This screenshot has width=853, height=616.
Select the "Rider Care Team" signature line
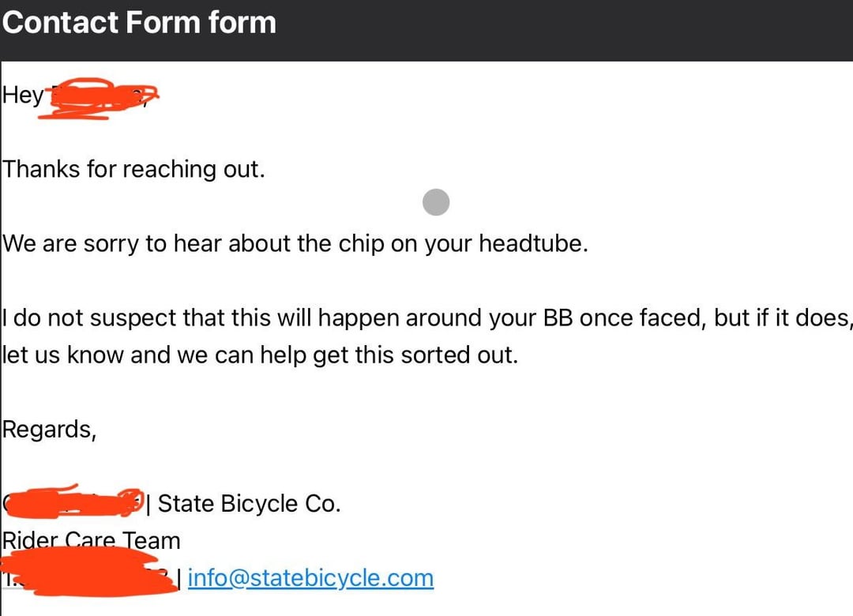pos(91,540)
